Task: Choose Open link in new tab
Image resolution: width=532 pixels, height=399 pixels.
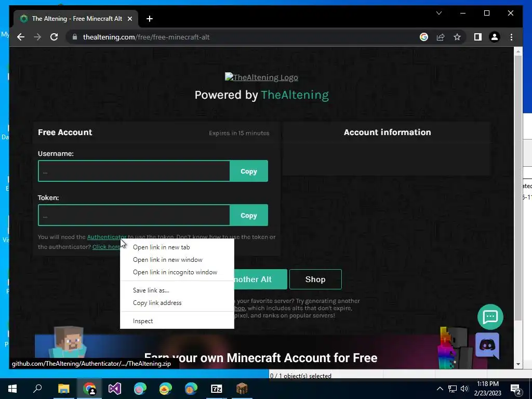Action: pyautogui.click(x=177, y=247)
